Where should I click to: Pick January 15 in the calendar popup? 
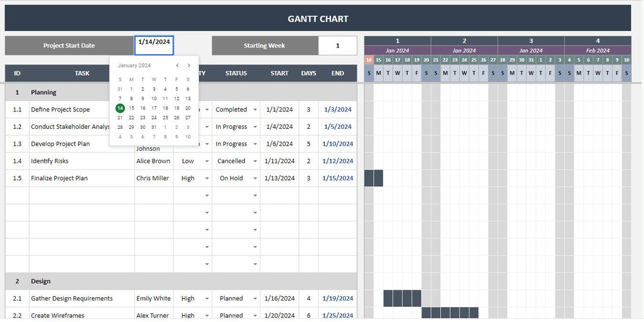132,108
